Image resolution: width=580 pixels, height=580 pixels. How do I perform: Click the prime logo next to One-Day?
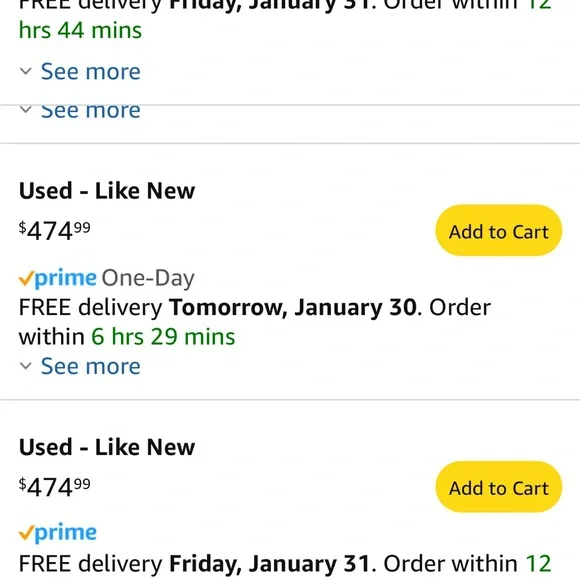click(58, 278)
